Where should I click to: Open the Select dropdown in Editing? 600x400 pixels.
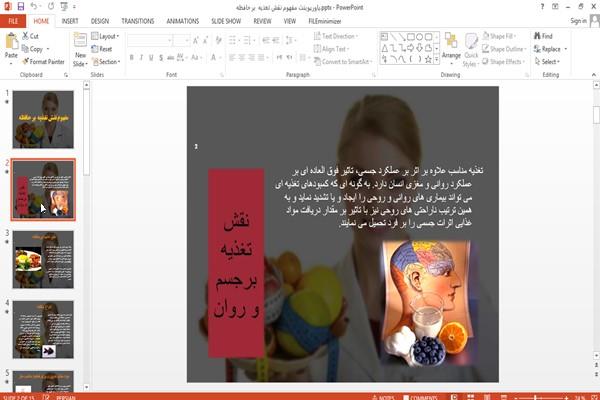click(547, 62)
